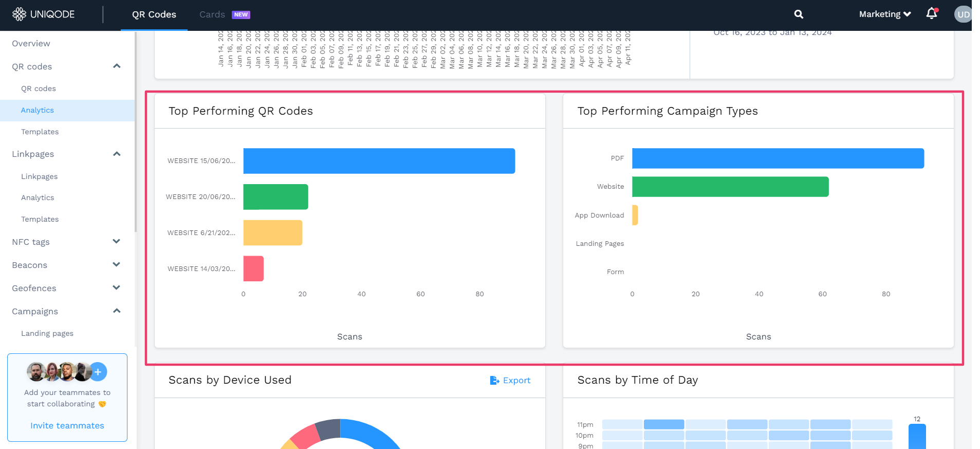Expand the Geofences section

[117, 288]
